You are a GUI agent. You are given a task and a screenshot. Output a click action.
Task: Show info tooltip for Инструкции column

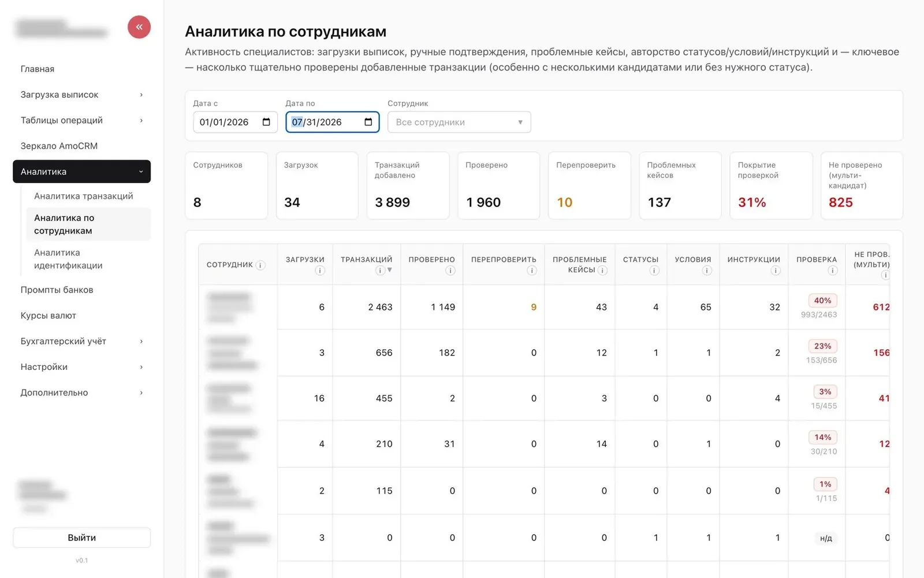click(776, 271)
